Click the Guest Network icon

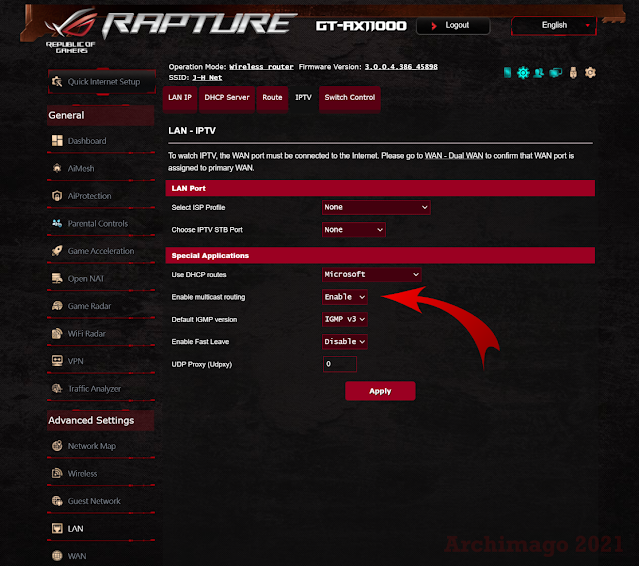(57, 501)
